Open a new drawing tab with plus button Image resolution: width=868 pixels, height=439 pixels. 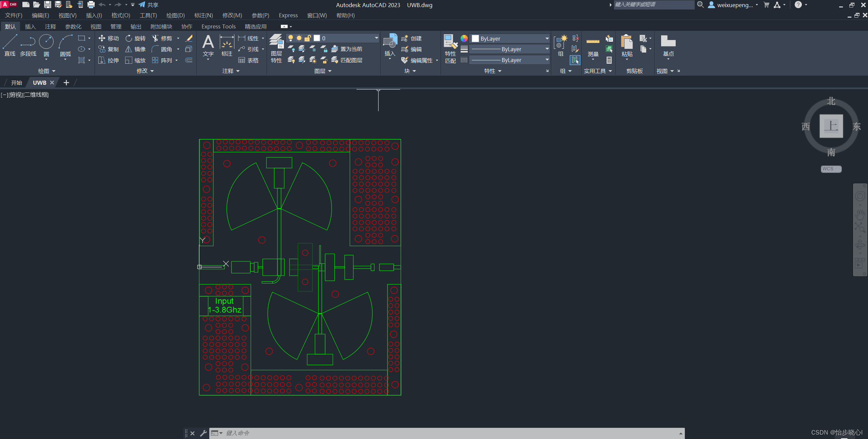[66, 83]
